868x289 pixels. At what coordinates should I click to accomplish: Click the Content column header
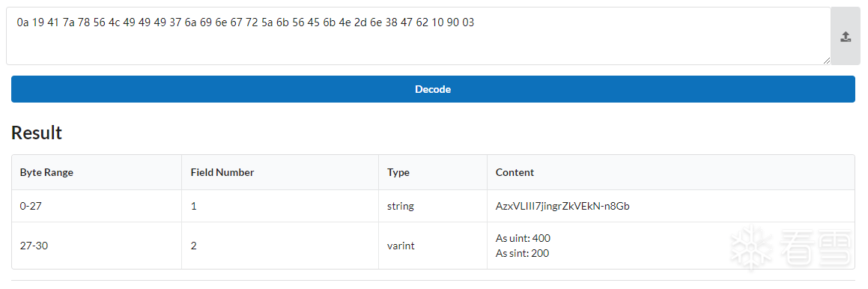coord(515,172)
